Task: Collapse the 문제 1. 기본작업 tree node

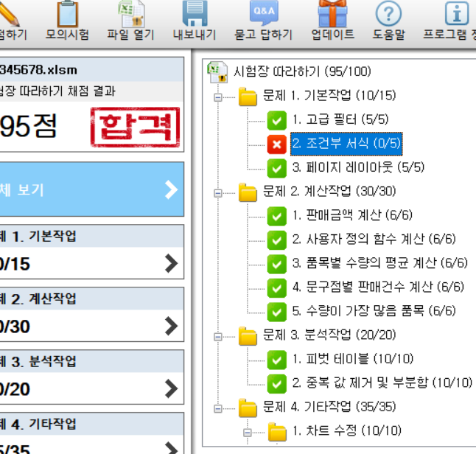Action: pyautogui.click(x=217, y=96)
